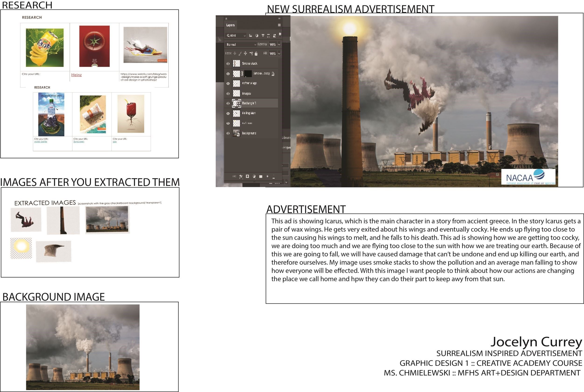Click the water bottle link
The width and height of the screenshot is (584, 392).
40,142
